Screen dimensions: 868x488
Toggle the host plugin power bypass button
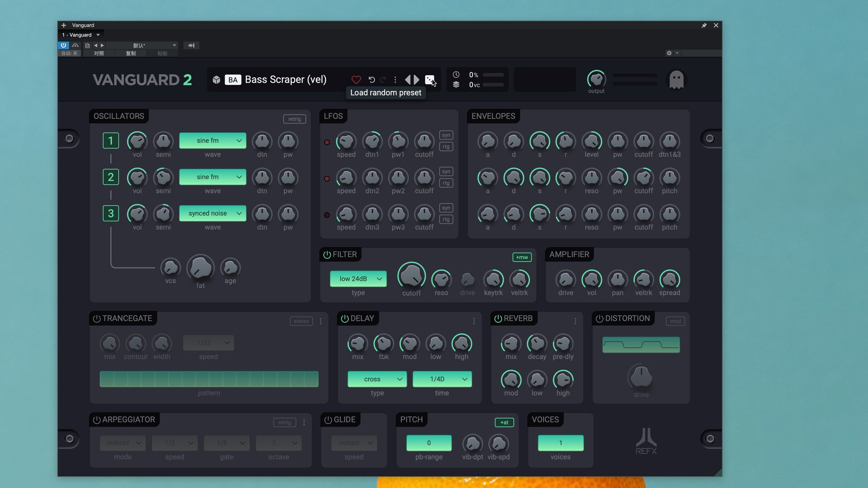[63, 45]
